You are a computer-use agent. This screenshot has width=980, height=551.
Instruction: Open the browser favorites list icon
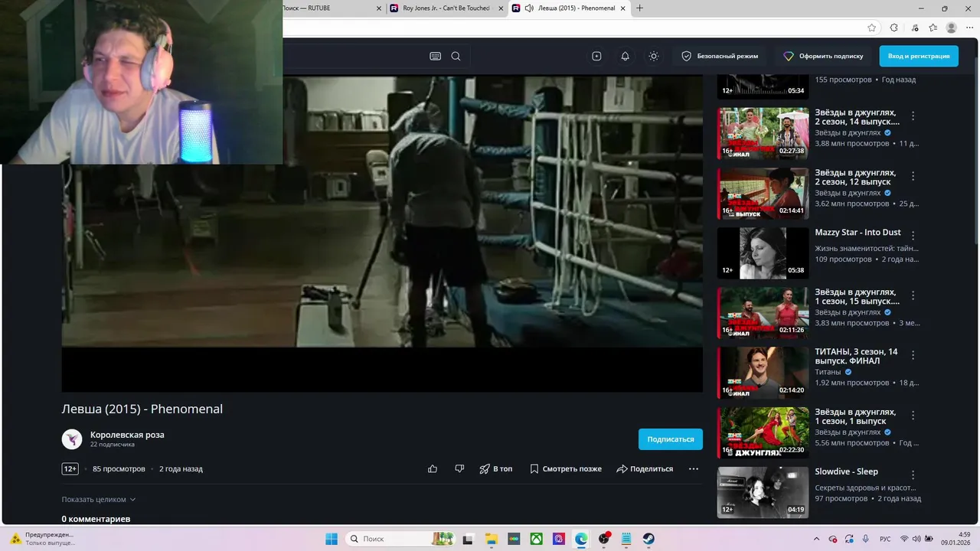tap(933, 28)
